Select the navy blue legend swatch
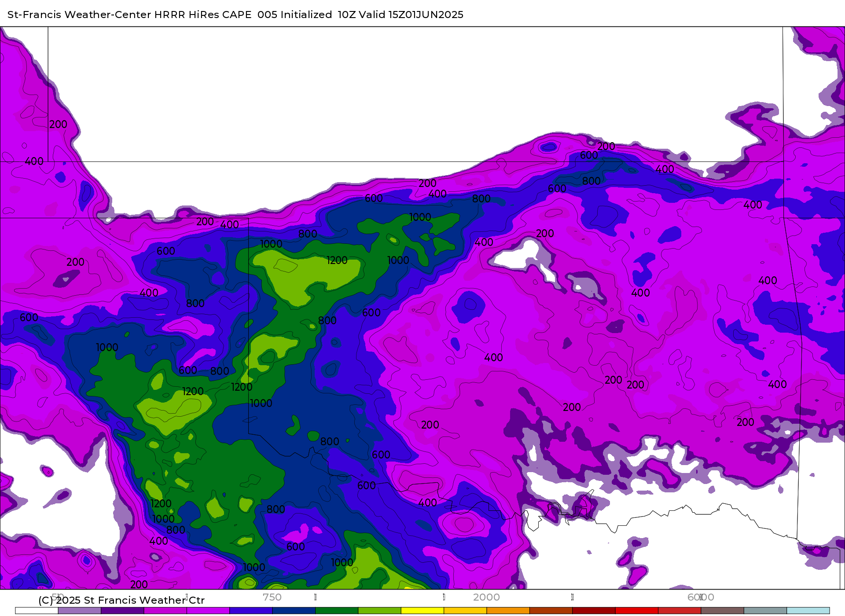The width and height of the screenshot is (845, 616). tap(294, 611)
